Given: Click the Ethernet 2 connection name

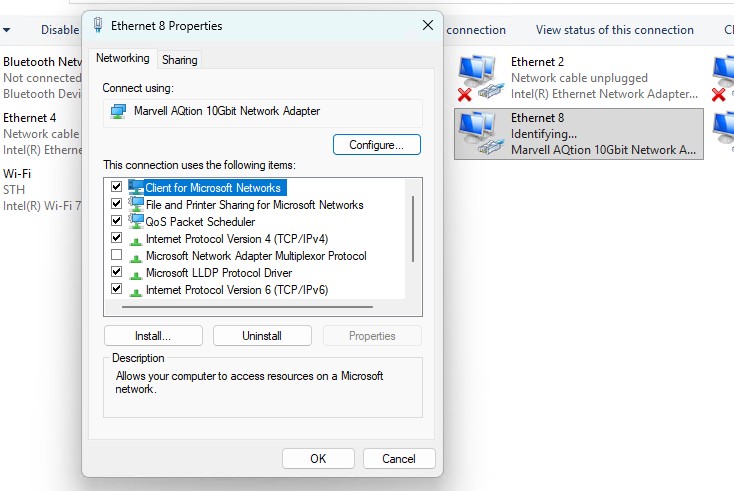Looking at the screenshot, I should pyautogui.click(x=537, y=62).
